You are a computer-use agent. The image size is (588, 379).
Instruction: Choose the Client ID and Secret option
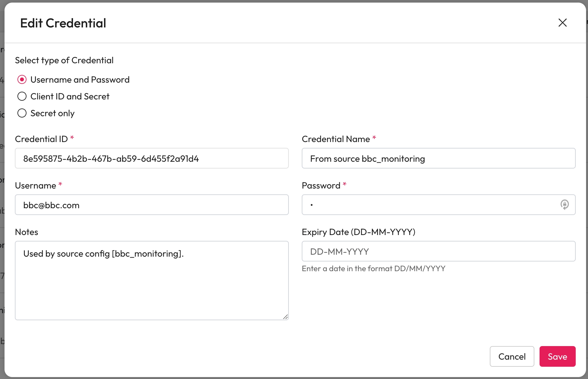[22, 97]
